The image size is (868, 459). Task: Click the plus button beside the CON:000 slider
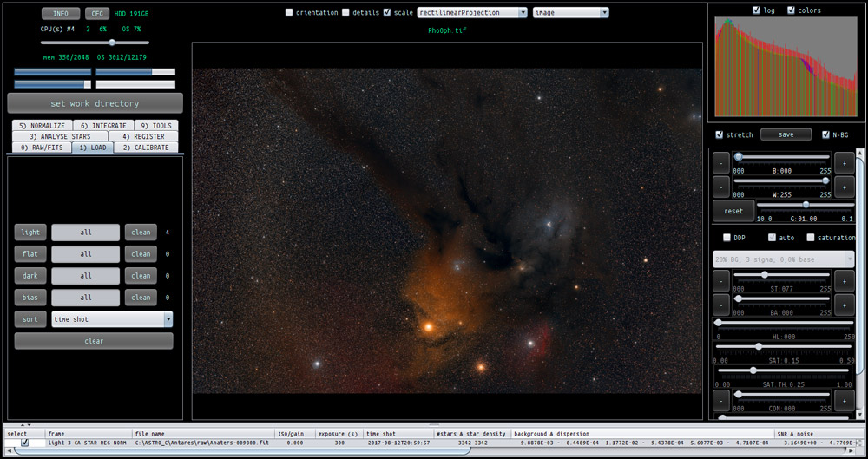tap(845, 400)
